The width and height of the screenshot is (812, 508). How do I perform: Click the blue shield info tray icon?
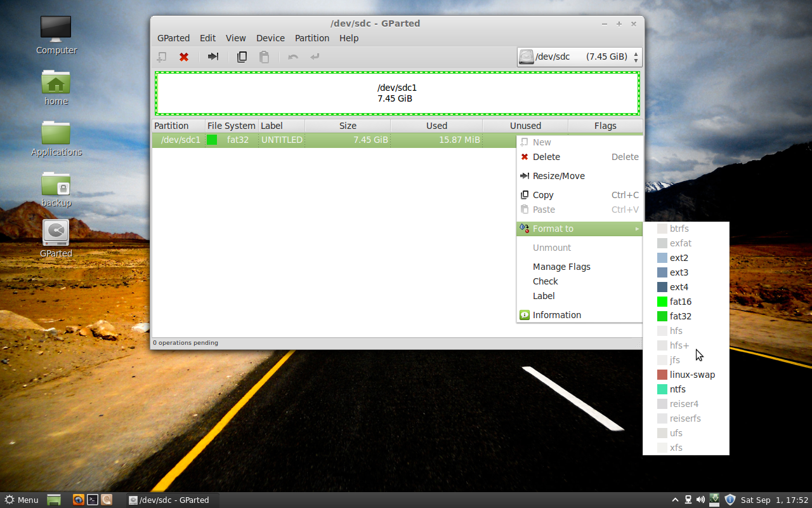coord(730,500)
